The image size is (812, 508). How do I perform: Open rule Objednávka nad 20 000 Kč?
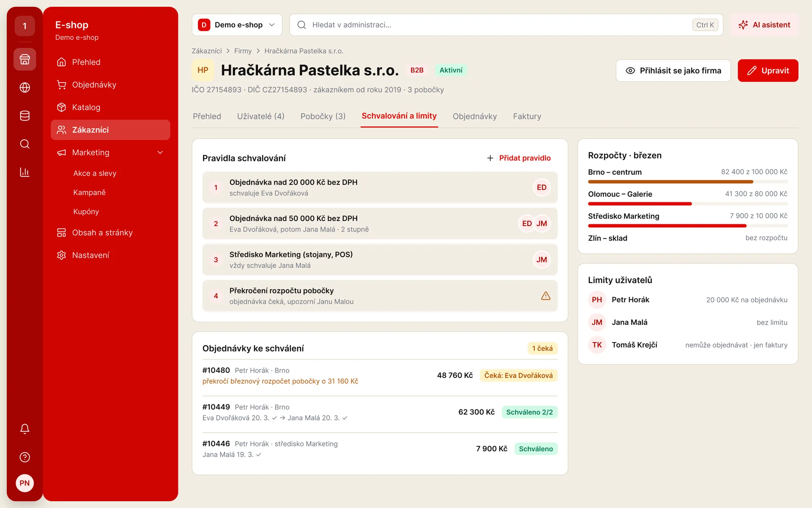click(380, 188)
